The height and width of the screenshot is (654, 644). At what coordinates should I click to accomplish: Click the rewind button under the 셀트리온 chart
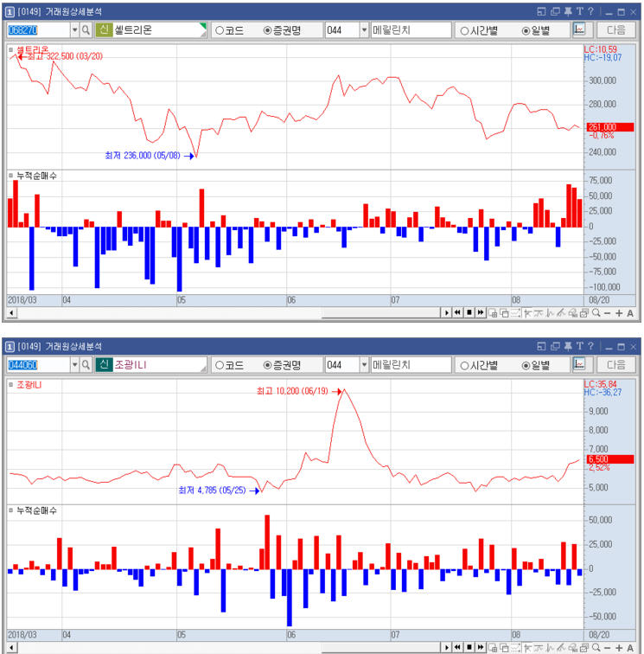click(457, 312)
